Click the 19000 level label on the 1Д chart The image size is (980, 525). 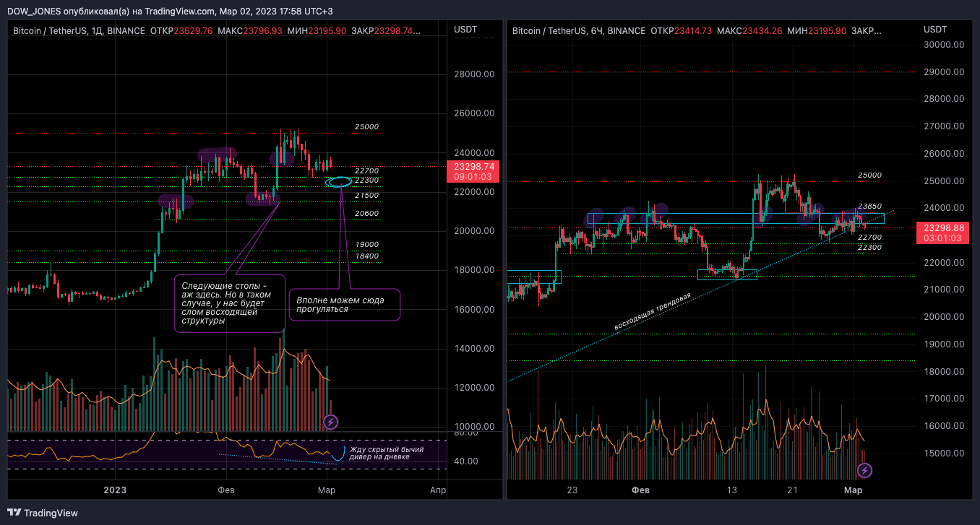(x=366, y=245)
